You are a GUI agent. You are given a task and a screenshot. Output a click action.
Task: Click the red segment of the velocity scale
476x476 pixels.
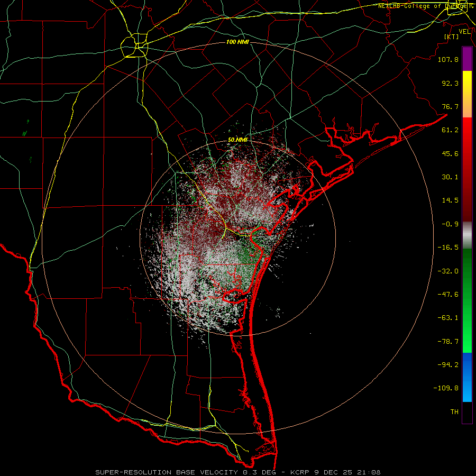467,169
